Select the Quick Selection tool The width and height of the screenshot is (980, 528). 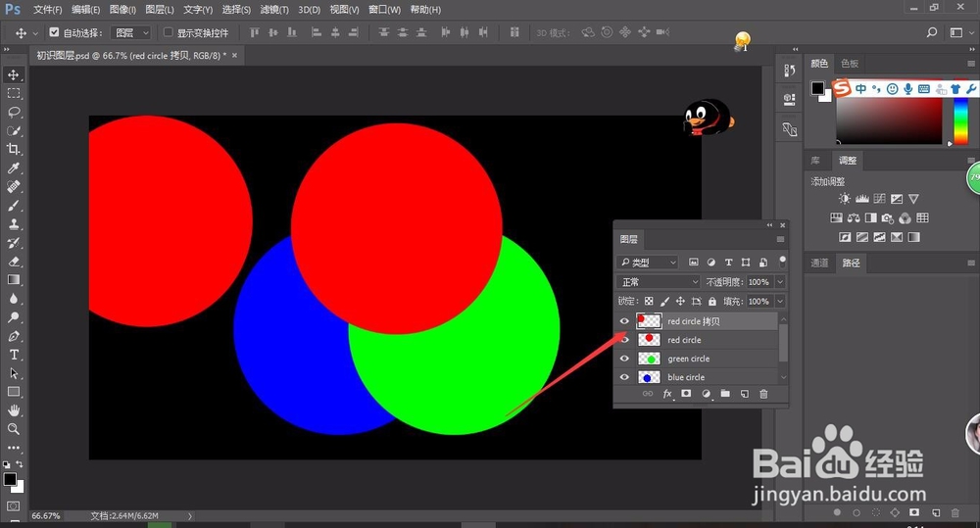pos(13,130)
